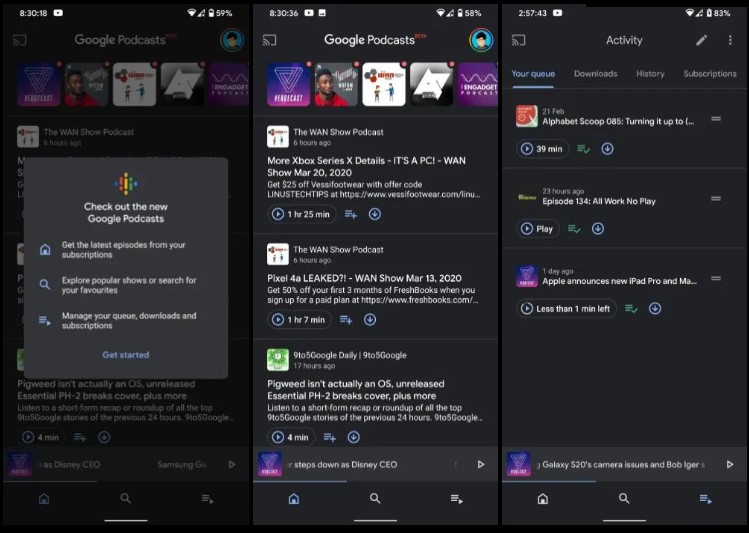Add the Pixel 4a LEAKED episode to the queue
Viewport: 749px width, 533px height.
pyautogui.click(x=346, y=320)
